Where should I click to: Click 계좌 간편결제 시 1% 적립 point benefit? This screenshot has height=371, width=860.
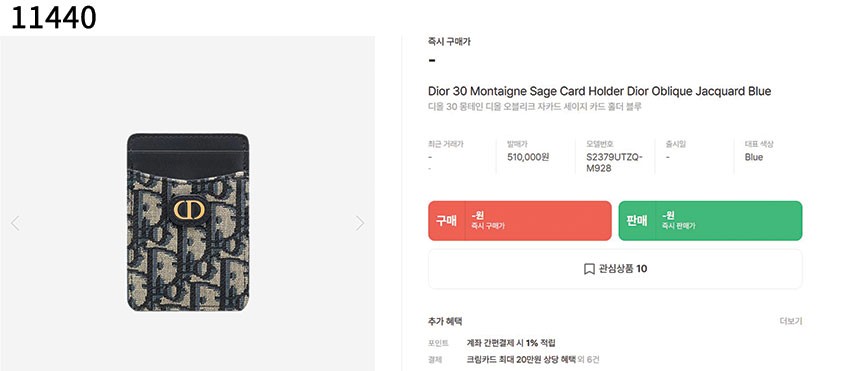click(511, 343)
